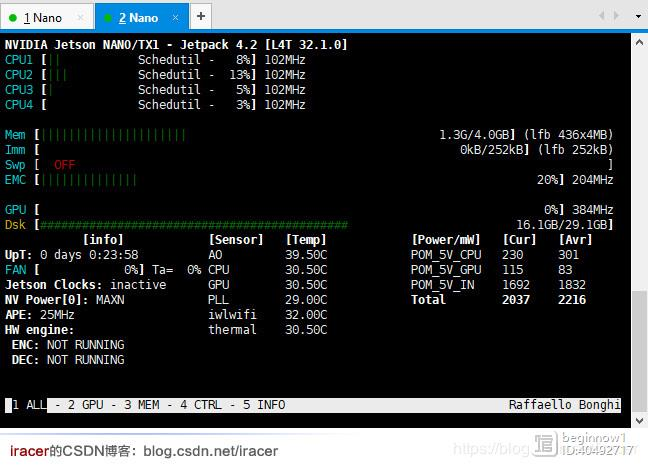Image resolution: width=648 pixels, height=467 pixels.
Task: Click the vertical scrollbar thumb
Action: coord(639,352)
